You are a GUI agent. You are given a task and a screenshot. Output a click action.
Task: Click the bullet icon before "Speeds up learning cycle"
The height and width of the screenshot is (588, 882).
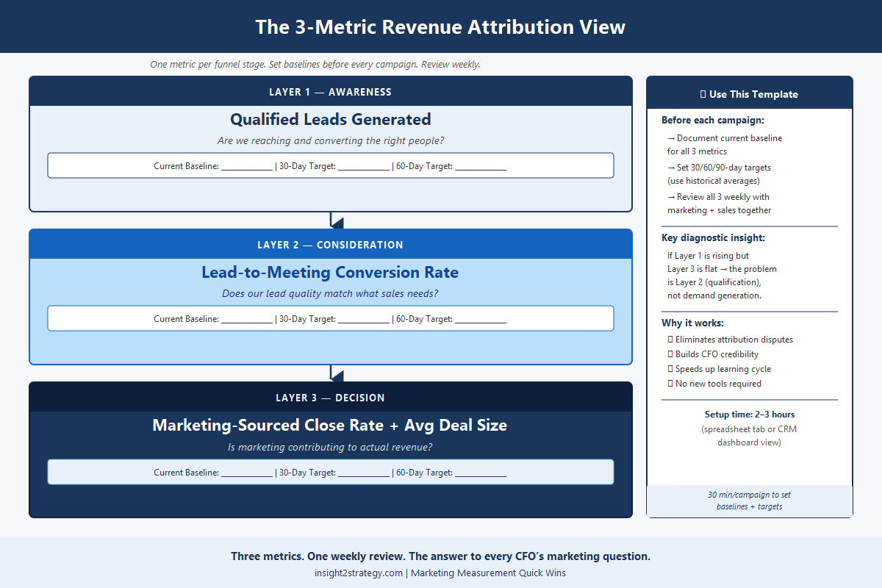point(670,368)
